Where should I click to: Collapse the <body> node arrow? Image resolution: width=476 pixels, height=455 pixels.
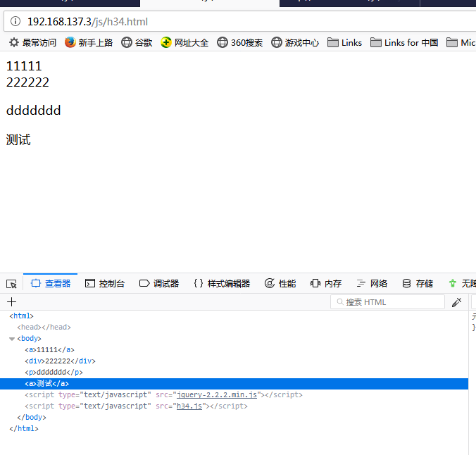click(12, 339)
